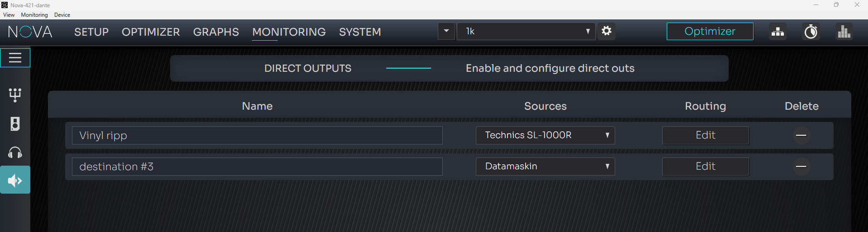The image size is (868, 232).
Task: Select the direct outputs speaker icon
Action: click(x=15, y=181)
